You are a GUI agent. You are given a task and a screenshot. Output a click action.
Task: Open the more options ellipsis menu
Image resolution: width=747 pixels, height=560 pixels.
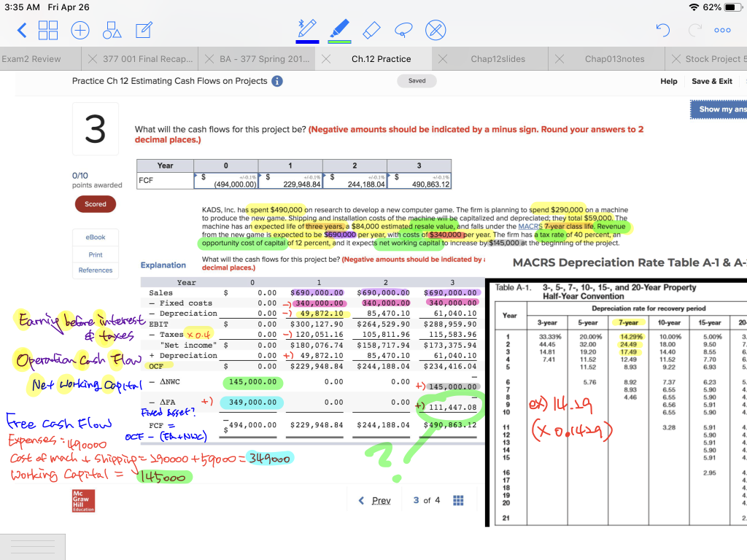[x=722, y=31]
